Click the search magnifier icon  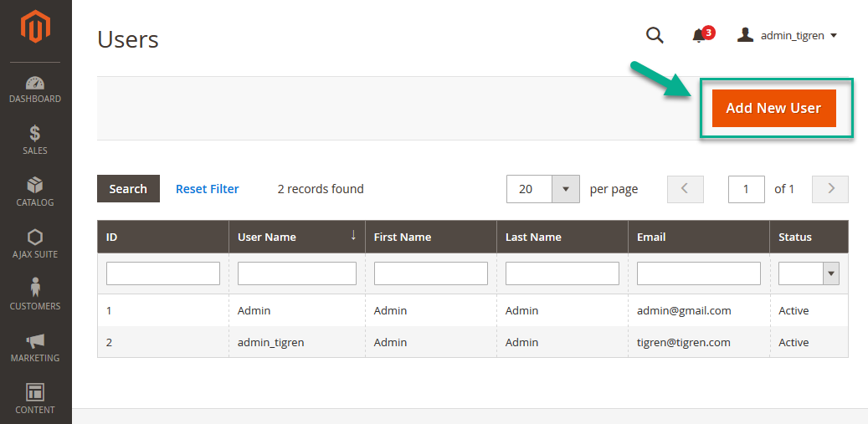pos(655,35)
